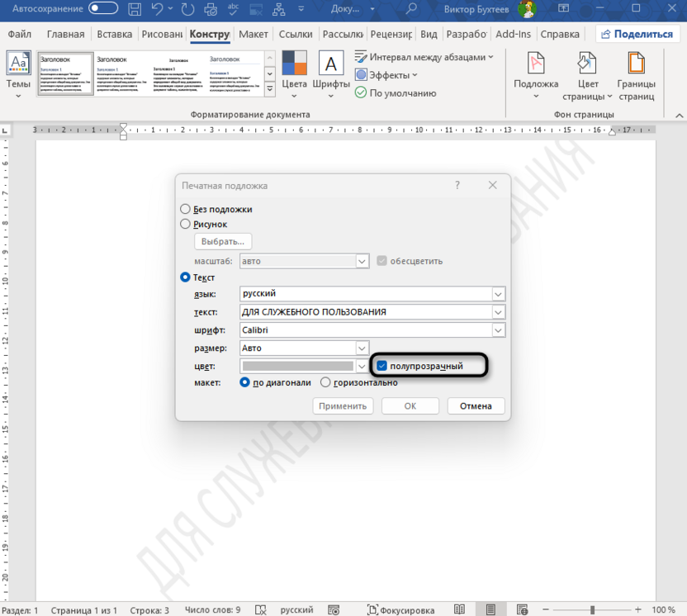687x616 pixels.
Task: Select the 'Текст' radio option
Action: click(185, 277)
